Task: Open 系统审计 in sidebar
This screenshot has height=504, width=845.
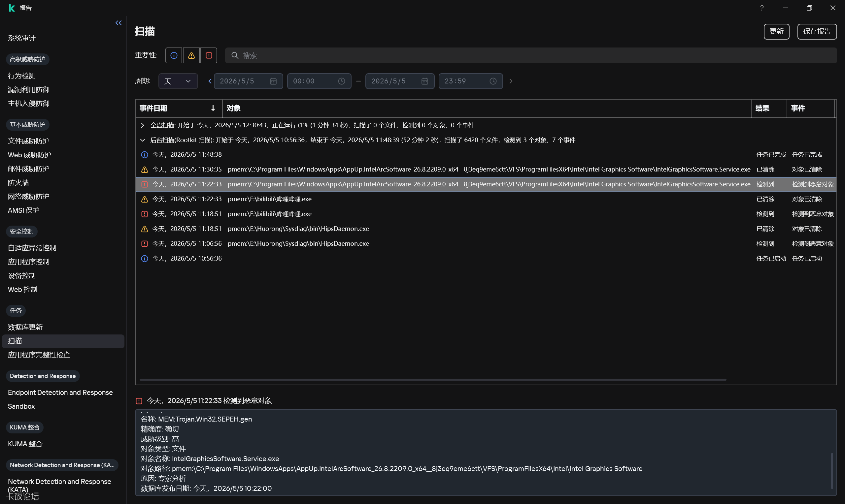Action: [x=22, y=38]
